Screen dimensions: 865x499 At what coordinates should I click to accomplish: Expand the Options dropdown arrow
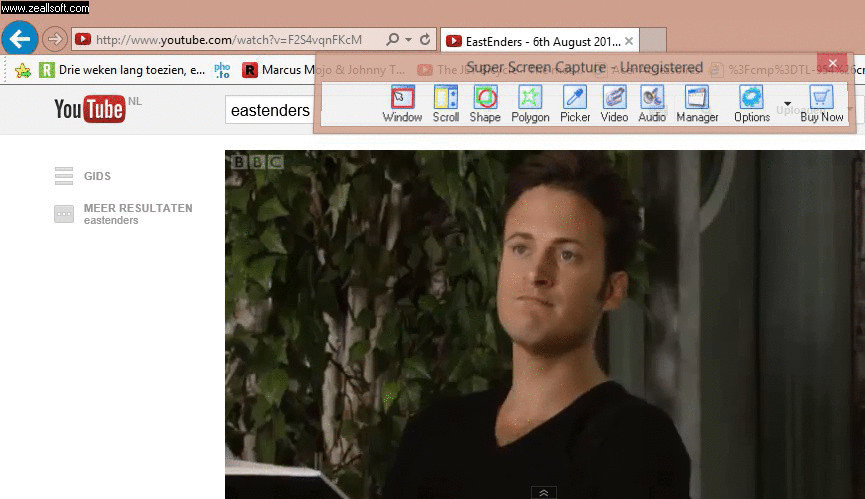tap(788, 104)
